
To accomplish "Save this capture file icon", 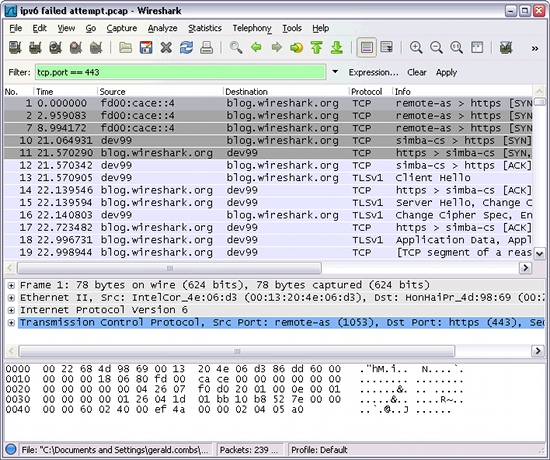I will pos(146,47).
